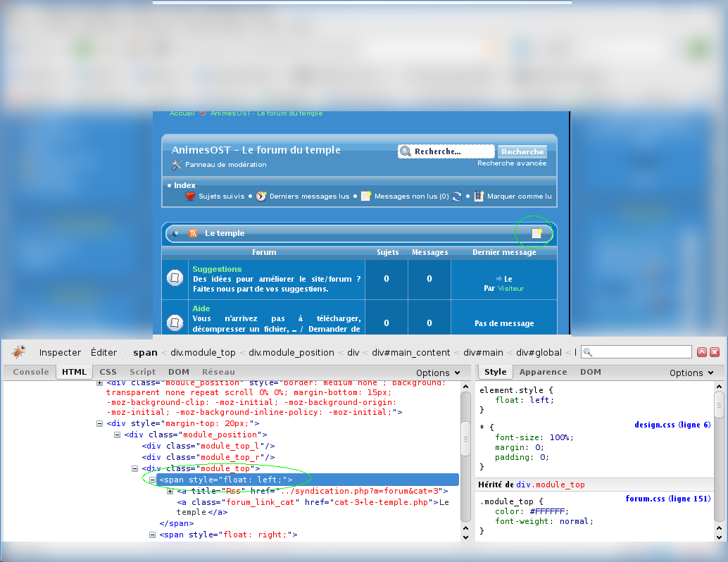Expand the Rss anchor node in HTML tree

tap(170, 491)
